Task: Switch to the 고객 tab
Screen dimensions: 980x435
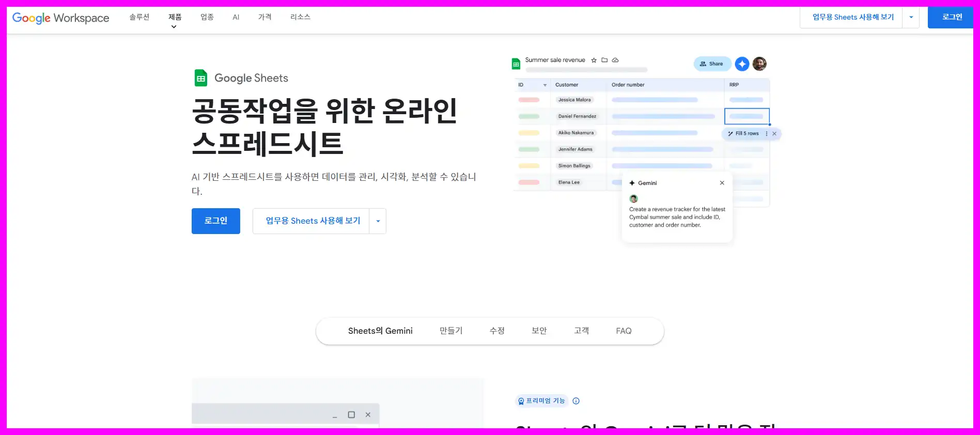Action: click(582, 331)
